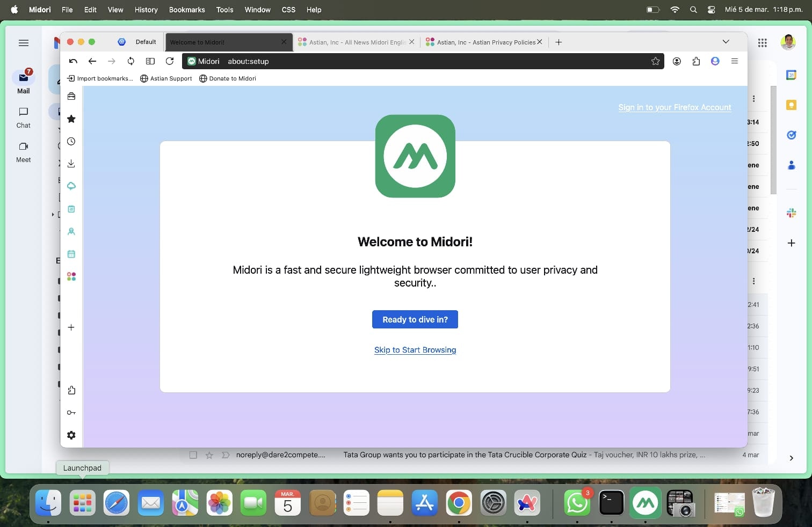Open bookmarks from the star sidebar icon
Viewport: 812px width, 527px height.
(71, 119)
